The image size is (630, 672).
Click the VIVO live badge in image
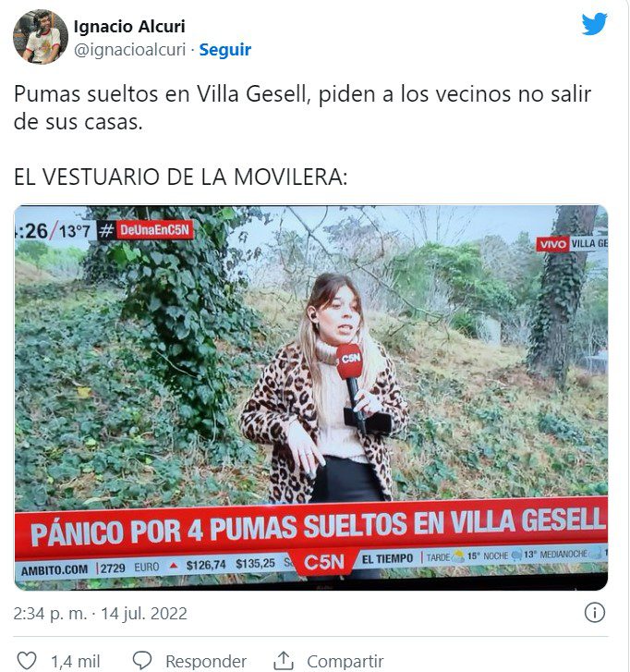coord(552,244)
